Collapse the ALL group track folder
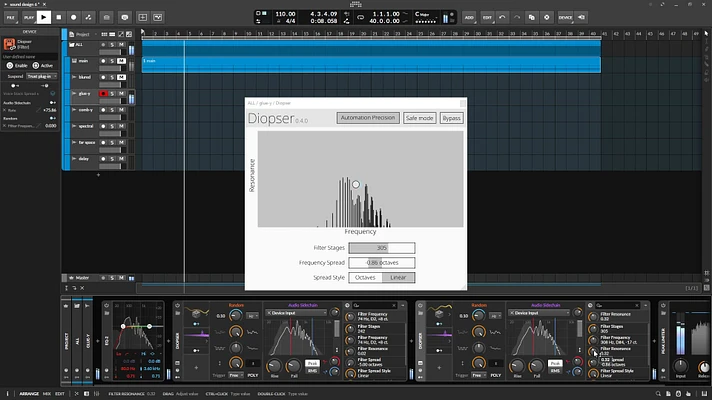 (x=72, y=44)
